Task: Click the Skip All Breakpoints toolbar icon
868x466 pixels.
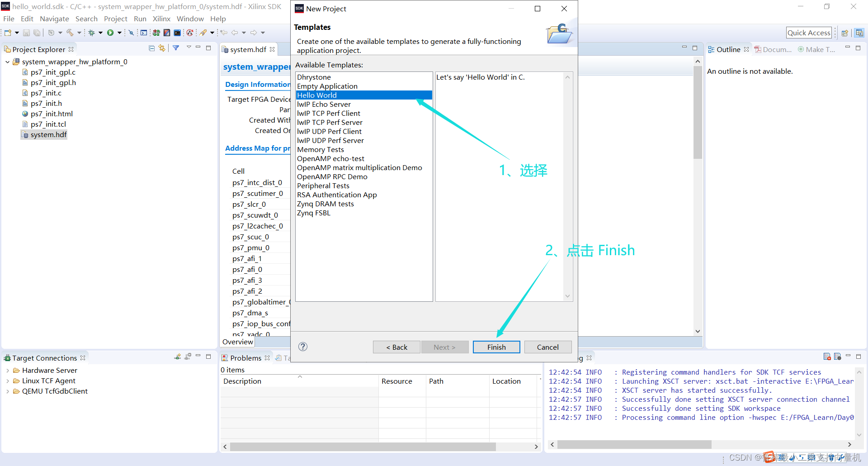Action: pos(131,33)
